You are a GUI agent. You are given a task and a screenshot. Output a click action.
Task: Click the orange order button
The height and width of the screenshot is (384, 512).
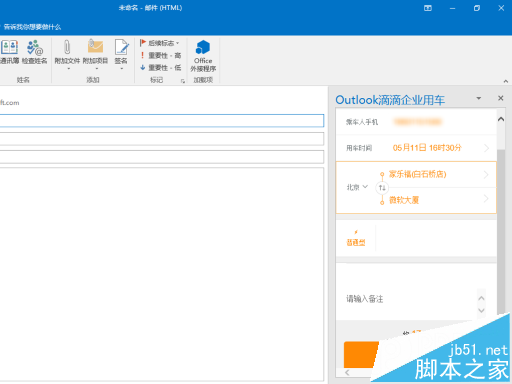tap(362, 354)
